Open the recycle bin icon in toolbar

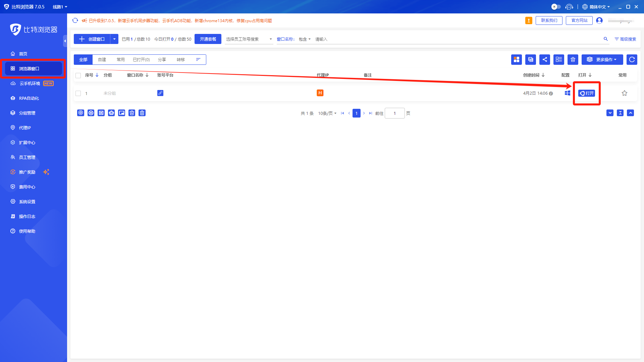pyautogui.click(x=573, y=59)
